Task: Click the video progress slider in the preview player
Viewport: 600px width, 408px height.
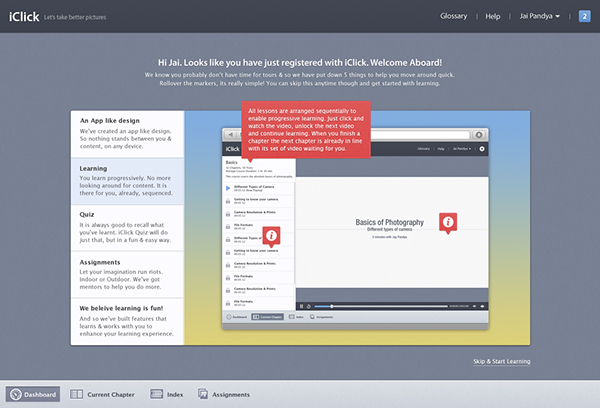Action: (381, 306)
